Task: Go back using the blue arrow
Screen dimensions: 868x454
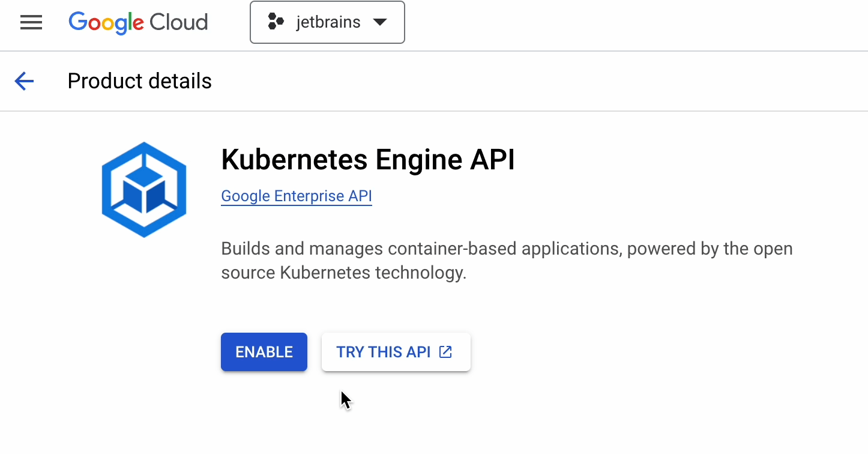Action: (24, 81)
